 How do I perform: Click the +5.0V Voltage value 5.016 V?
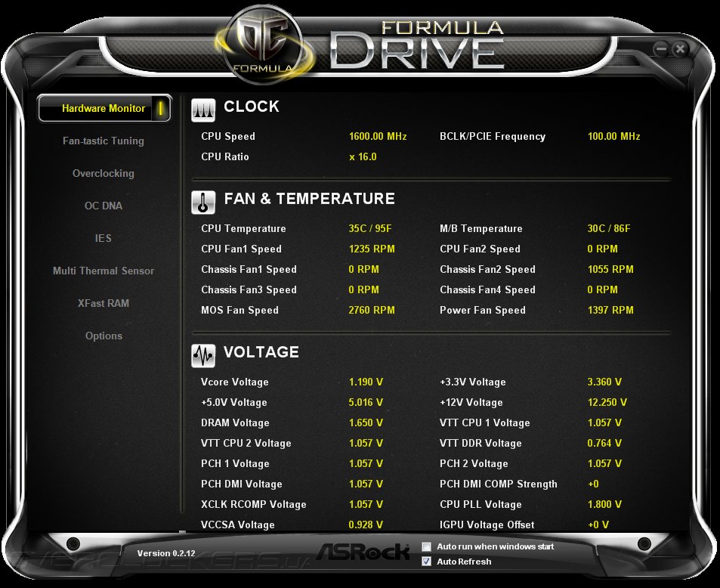pos(366,402)
